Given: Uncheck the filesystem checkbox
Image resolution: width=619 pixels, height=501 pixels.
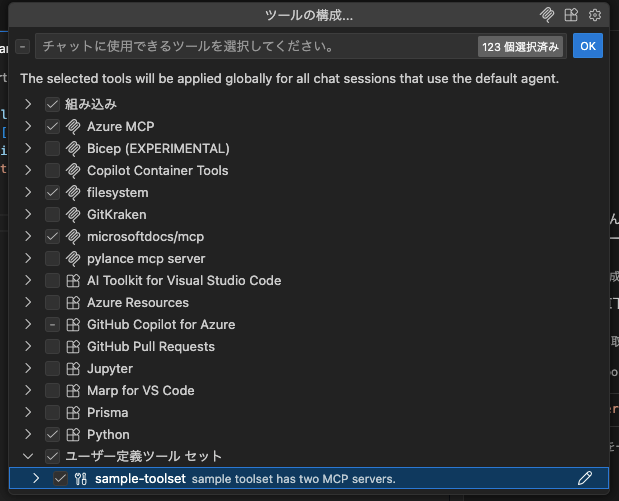Looking at the screenshot, I should coord(52,193).
